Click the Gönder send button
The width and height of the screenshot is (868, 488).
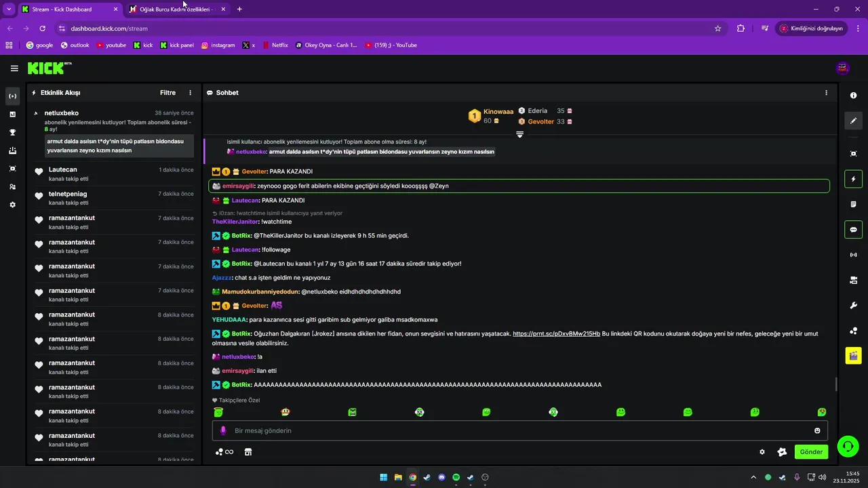[811, 452]
